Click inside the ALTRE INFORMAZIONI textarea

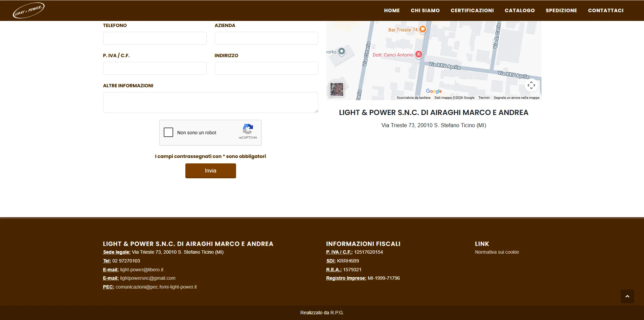211,102
